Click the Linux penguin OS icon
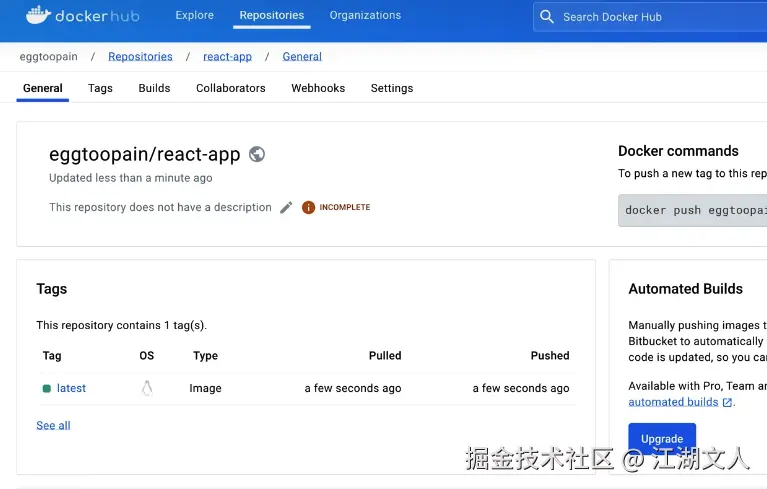This screenshot has height=489, width=767. (x=147, y=388)
